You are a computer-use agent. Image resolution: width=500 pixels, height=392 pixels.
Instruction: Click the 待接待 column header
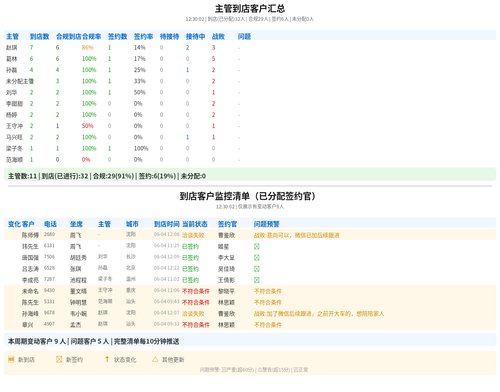(169, 36)
